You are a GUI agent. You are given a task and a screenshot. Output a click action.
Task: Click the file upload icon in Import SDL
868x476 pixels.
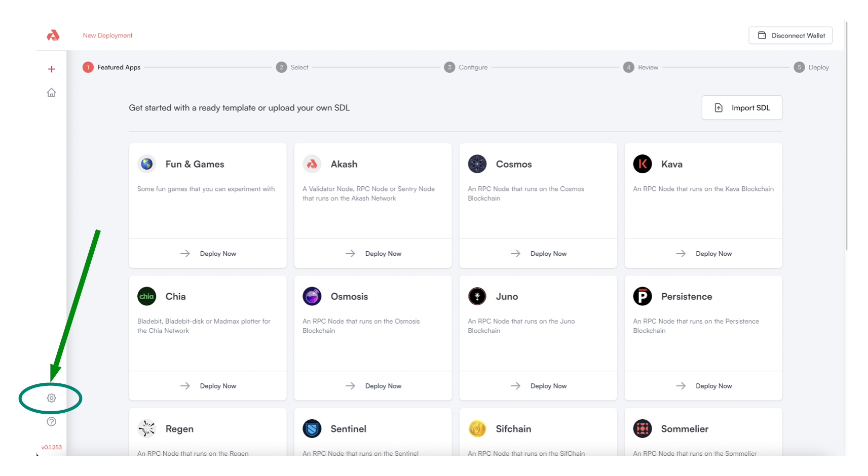tap(719, 107)
